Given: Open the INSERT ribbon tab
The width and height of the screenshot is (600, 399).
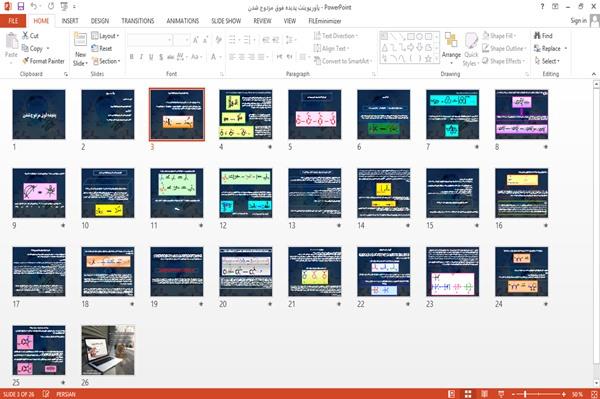Looking at the screenshot, I should (70, 21).
